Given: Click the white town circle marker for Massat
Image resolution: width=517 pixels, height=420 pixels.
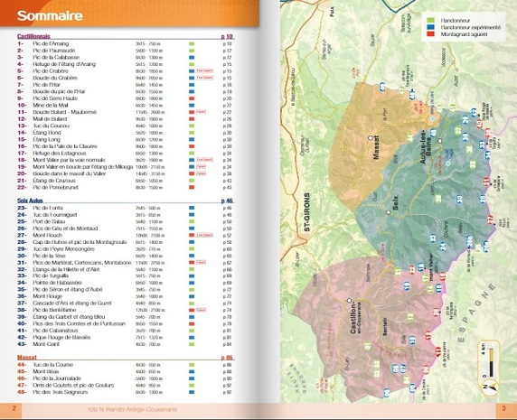Looking at the screenshot, I should 371,137.
